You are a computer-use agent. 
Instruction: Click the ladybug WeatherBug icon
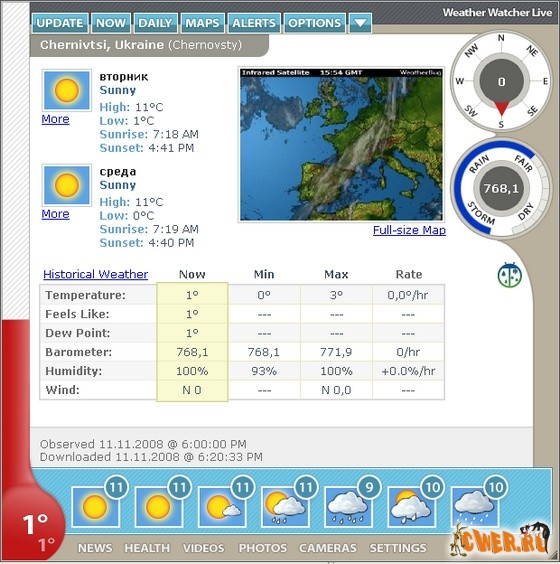click(x=510, y=275)
